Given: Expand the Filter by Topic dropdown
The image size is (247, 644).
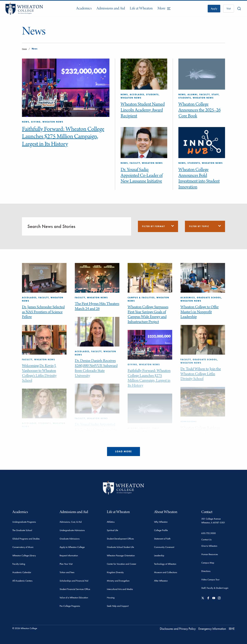Looking at the screenshot, I should tap(205, 226).
